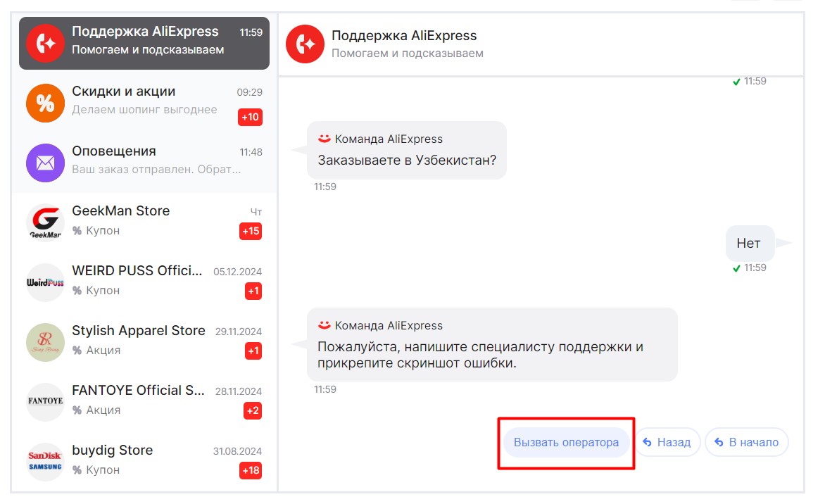Viewport: 825px width, 504px height.
Task: Select GeekMan Store chat name
Action: point(121,210)
